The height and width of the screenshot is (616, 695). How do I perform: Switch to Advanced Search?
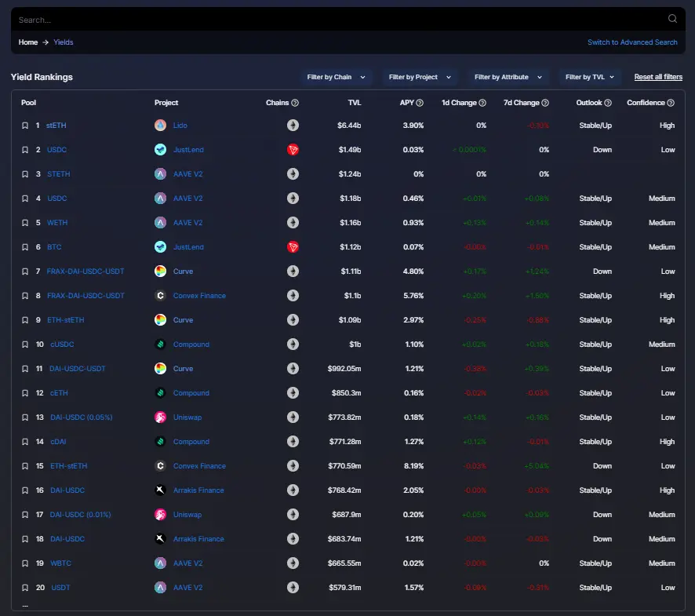(x=632, y=42)
